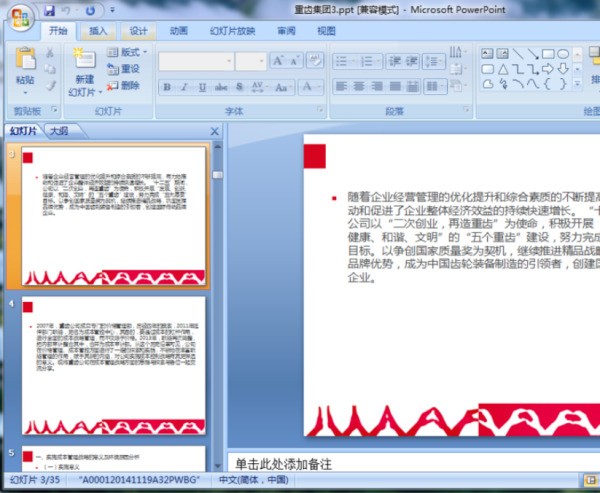Click the Office button
Image resolution: width=600 pixels, height=493 pixels.
tap(19, 18)
